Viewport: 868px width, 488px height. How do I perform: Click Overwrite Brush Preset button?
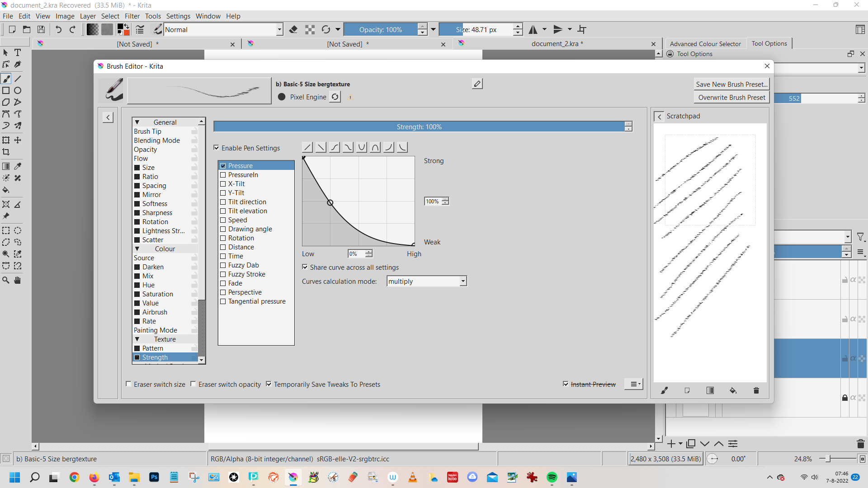731,97
